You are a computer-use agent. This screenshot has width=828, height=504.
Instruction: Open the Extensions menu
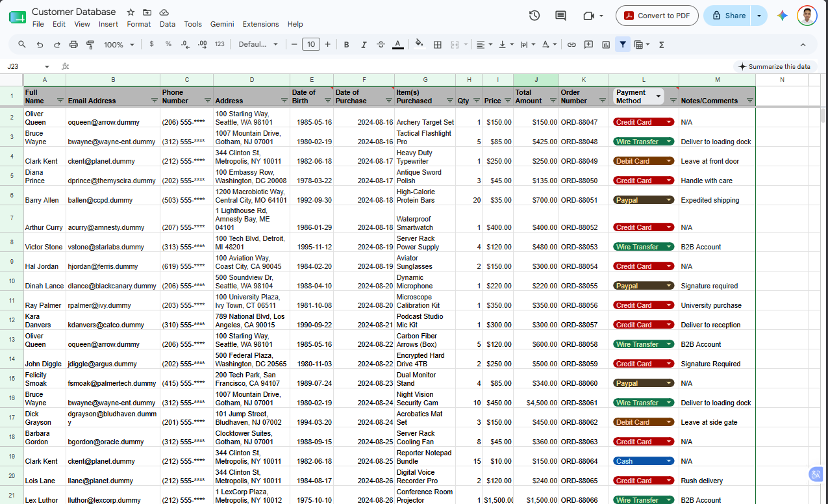(x=260, y=24)
